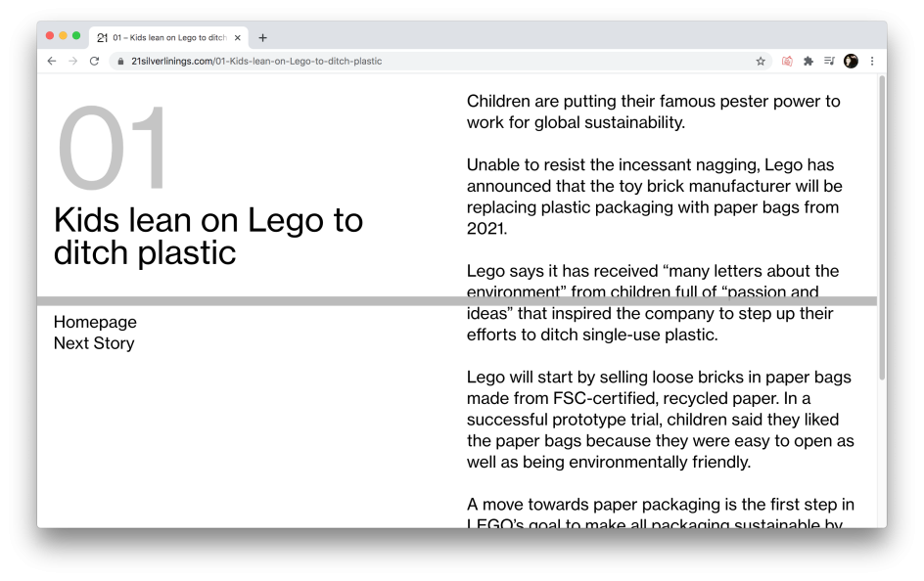This screenshot has width=924, height=581.
Task: Click the red extension icon in toolbar
Action: point(787,61)
